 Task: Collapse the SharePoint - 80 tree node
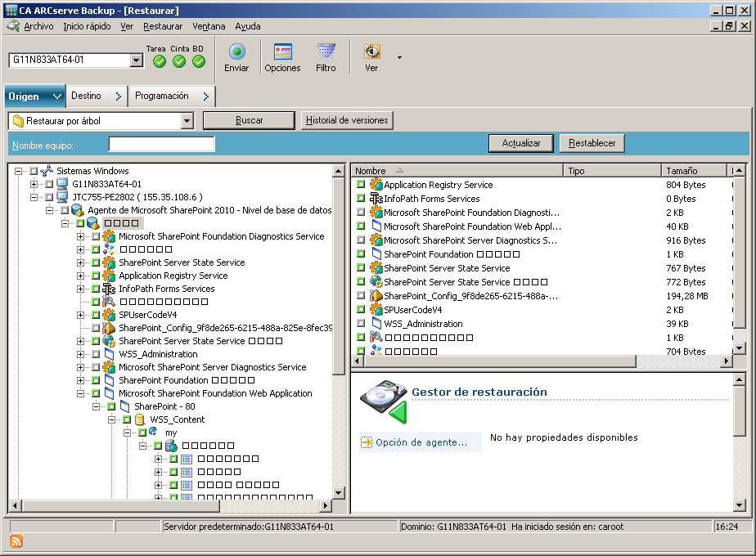tap(97, 406)
